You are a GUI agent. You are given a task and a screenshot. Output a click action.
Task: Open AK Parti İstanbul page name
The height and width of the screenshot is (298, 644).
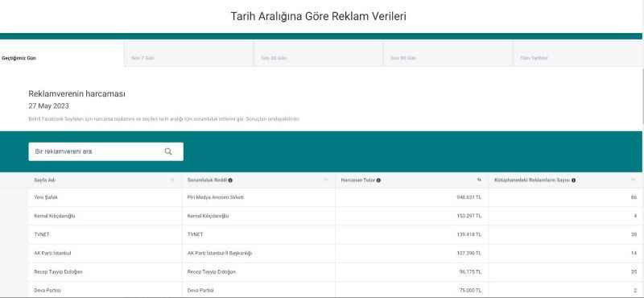(x=52, y=253)
